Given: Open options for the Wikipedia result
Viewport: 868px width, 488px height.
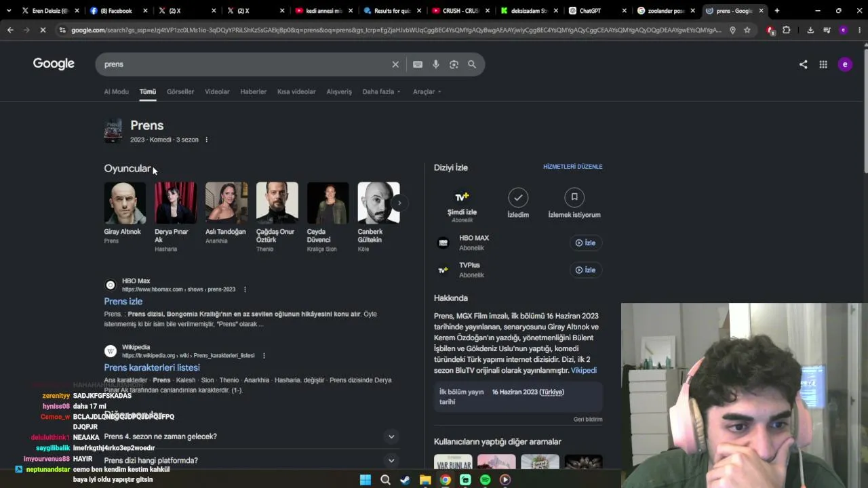Looking at the screenshot, I should [264, 355].
